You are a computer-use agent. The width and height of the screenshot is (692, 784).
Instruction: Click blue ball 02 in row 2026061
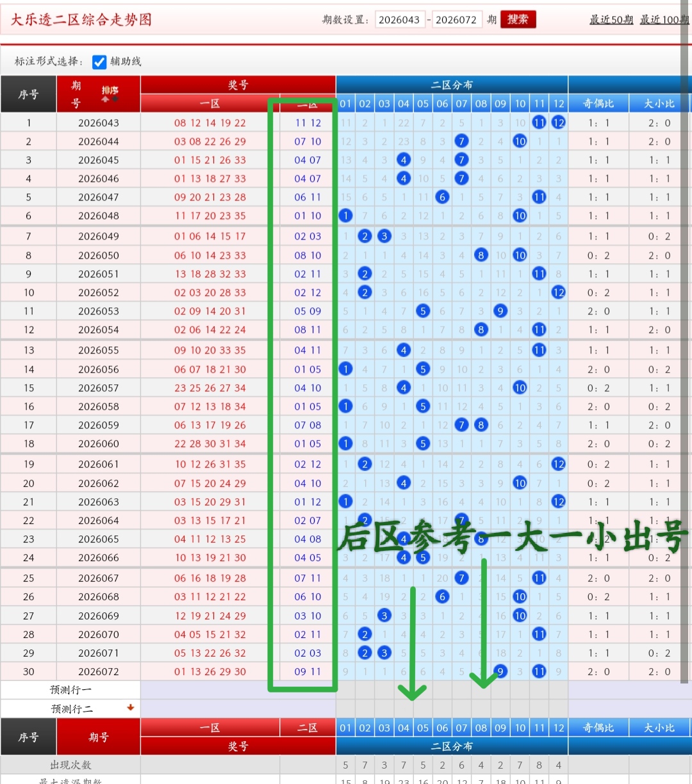365,464
